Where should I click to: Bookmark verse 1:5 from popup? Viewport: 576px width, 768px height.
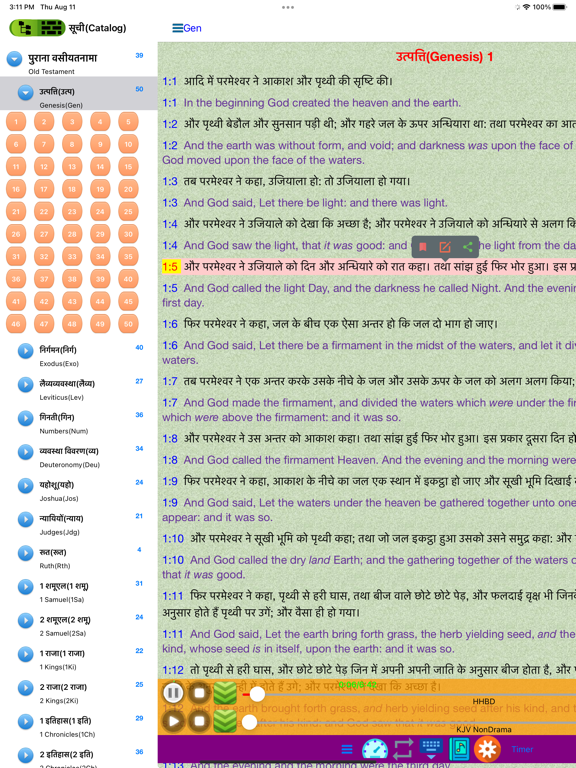pos(423,247)
